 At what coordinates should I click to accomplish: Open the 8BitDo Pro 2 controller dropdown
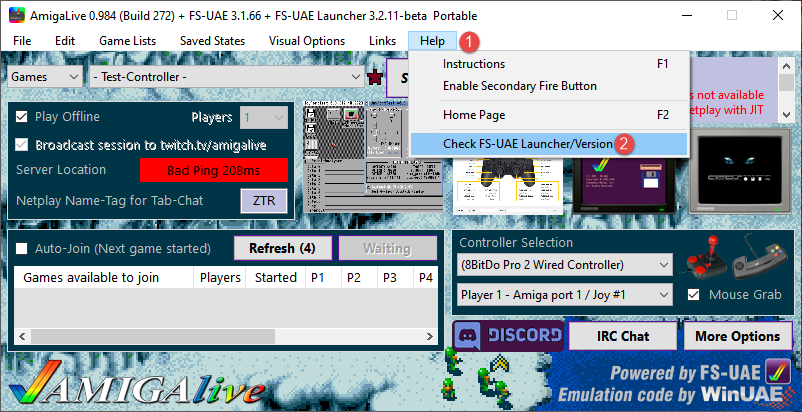click(566, 265)
